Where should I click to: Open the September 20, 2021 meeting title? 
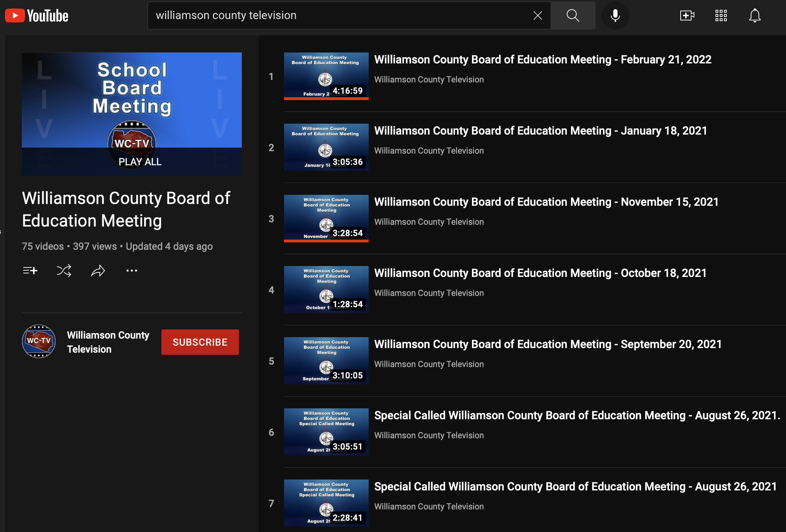pyautogui.click(x=548, y=344)
